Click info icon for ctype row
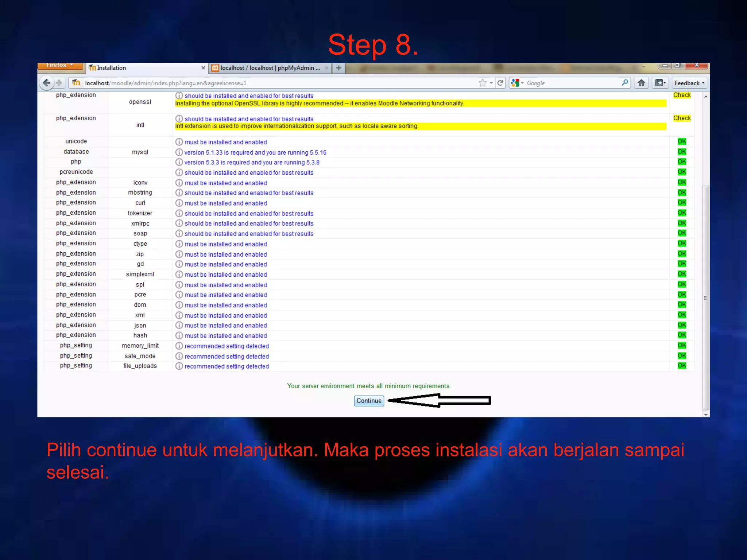Viewport: 747px width, 560px height. coord(179,244)
